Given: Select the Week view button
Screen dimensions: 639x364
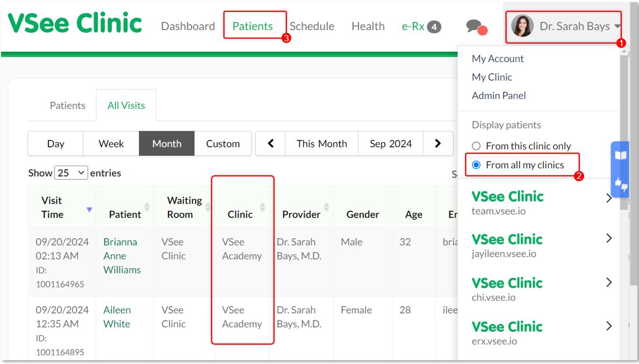Looking at the screenshot, I should coord(111,144).
